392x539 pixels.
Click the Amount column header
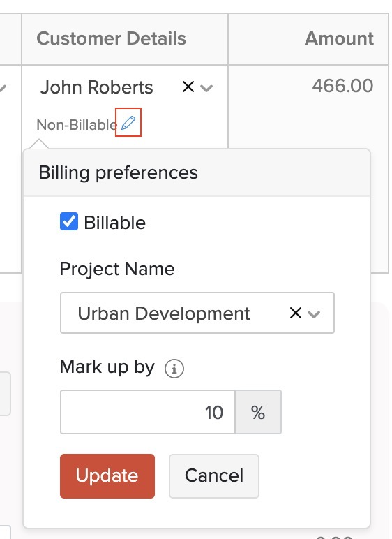pos(339,38)
